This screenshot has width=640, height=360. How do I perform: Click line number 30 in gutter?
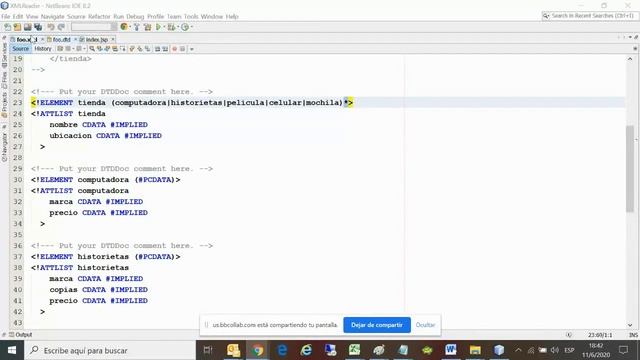17,180
